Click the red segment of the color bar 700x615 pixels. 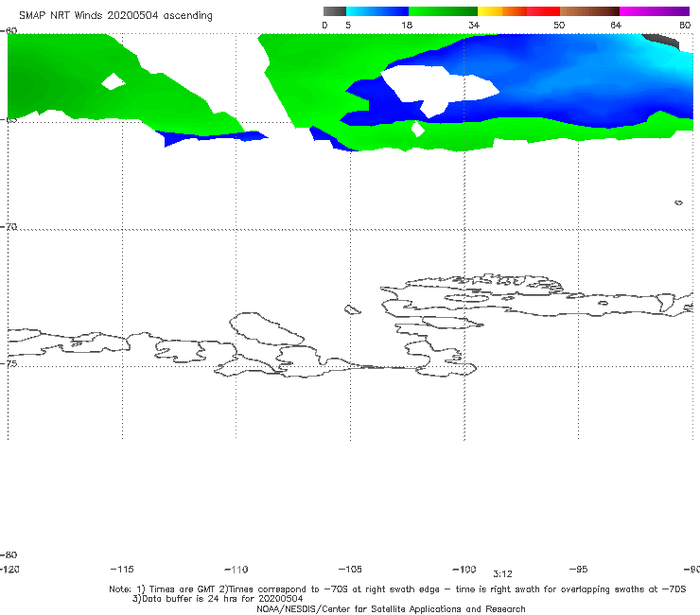pyautogui.click(x=543, y=11)
